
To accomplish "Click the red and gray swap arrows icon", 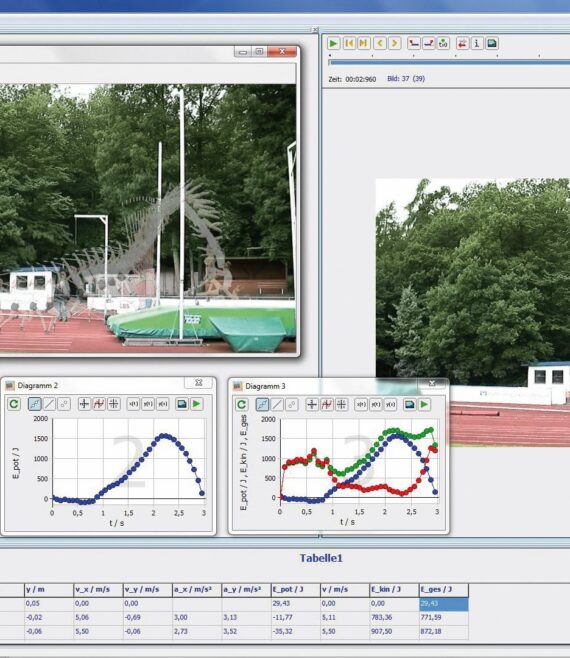I will click(462, 43).
